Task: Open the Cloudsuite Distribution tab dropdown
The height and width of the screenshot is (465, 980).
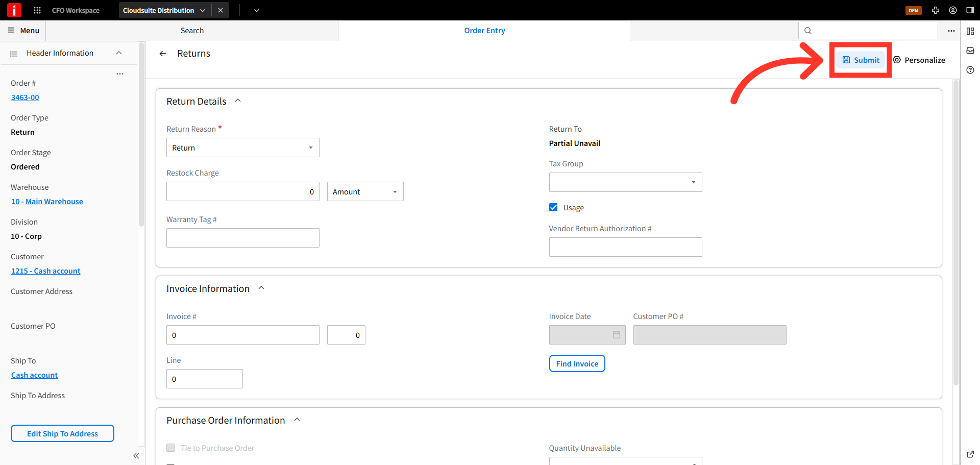Action: point(203,10)
